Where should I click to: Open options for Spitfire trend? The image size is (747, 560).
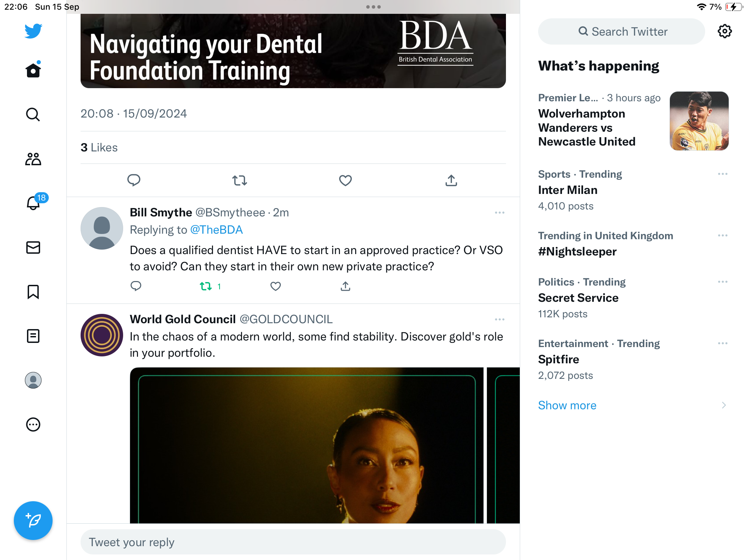pyautogui.click(x=723, y=343)
